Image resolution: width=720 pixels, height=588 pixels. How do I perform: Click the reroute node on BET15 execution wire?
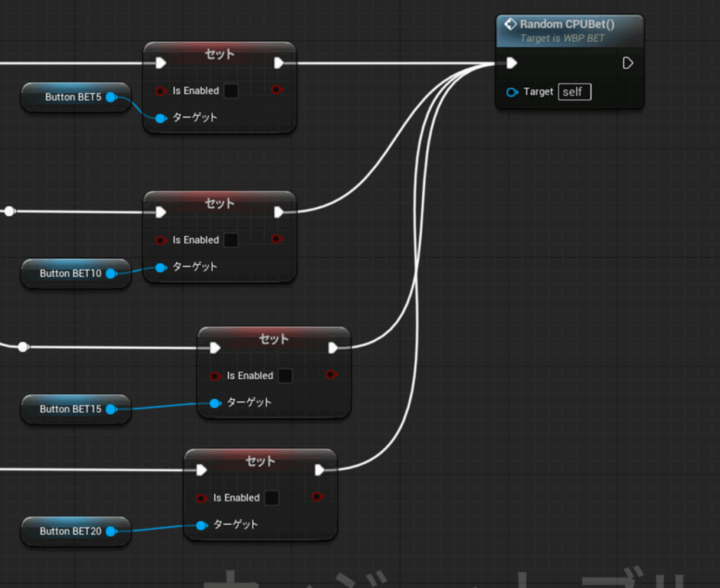[x=23, y=347]
